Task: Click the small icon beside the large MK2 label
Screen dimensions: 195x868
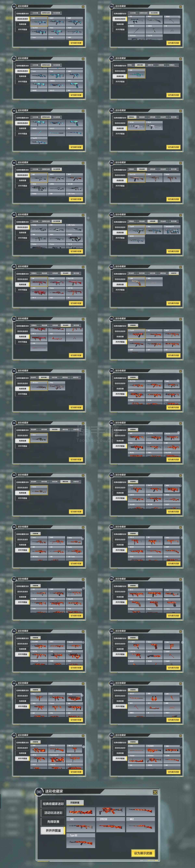Action: click(128, 819)
